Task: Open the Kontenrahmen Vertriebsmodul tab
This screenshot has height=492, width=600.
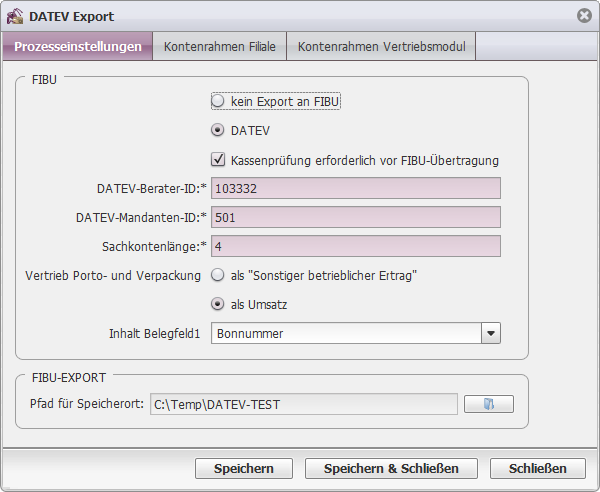Action: click(382, 46)
